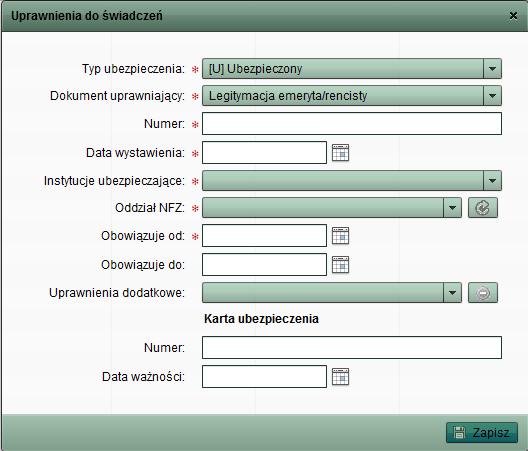
Task: Open the '[U] Ubezpieczony' combo box
Action: (x=352, y=69)
